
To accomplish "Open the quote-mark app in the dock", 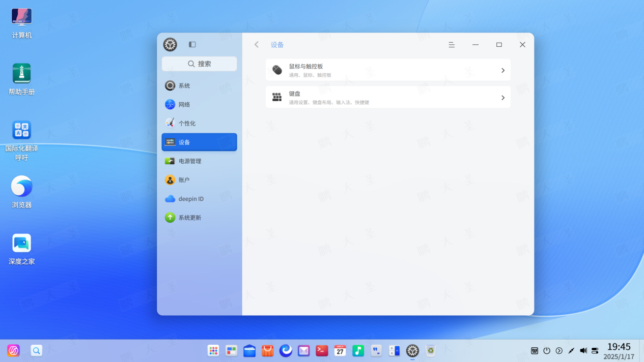I will pos(376,350).
